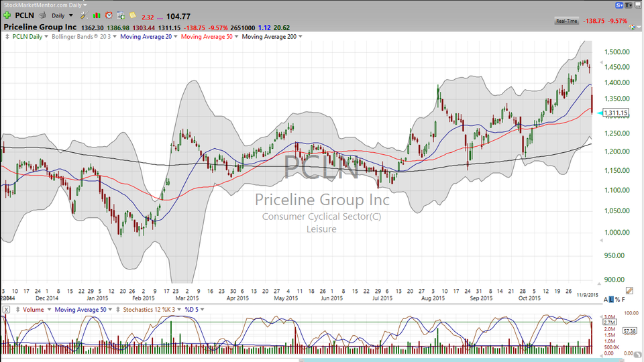Click the move handle left of Stochastics
Screen dimensions: 644x362
pyautogui.click(x=118, y=310)
